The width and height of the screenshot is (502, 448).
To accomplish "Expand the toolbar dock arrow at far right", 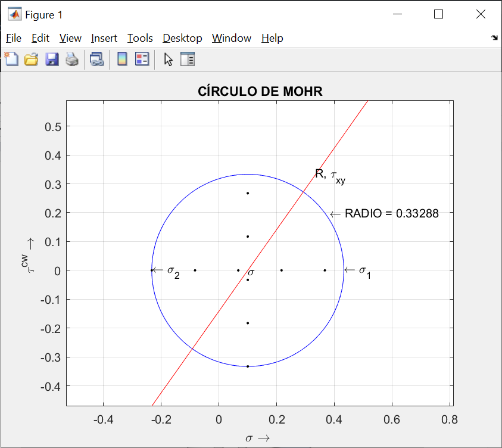I will [x=494, y=38].
